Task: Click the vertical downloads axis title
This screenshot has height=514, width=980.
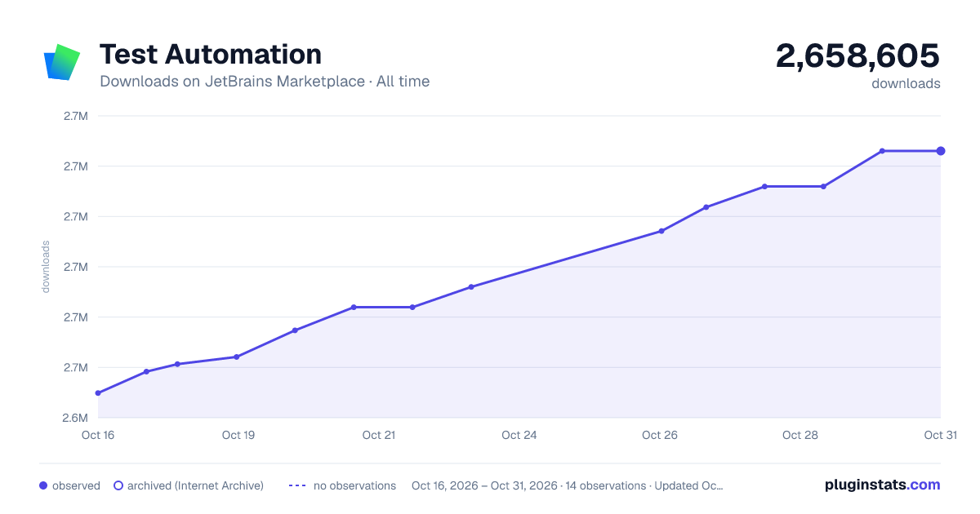Action: (x=46, y=266)
